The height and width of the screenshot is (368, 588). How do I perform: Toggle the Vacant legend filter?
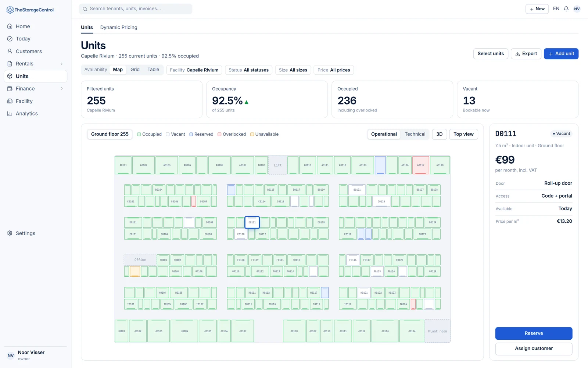coord(175,134)
